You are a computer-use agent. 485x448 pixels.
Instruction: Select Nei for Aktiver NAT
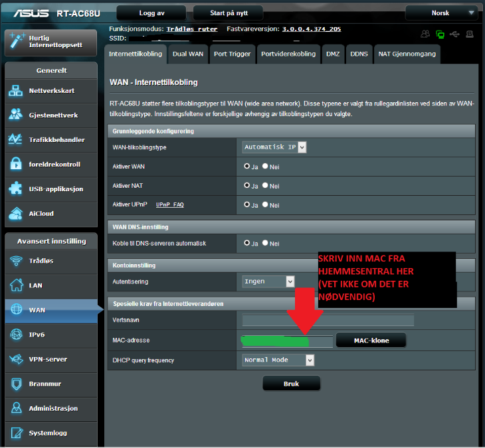(265, 185)
